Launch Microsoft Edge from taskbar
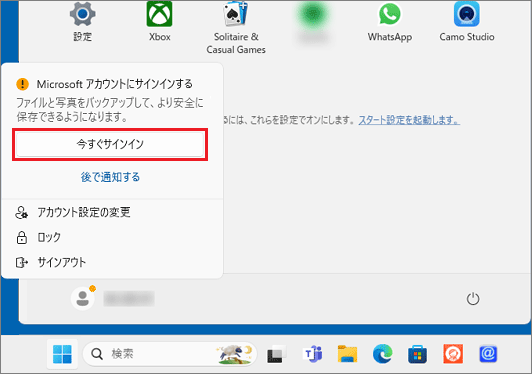 [x=383, y=354]
